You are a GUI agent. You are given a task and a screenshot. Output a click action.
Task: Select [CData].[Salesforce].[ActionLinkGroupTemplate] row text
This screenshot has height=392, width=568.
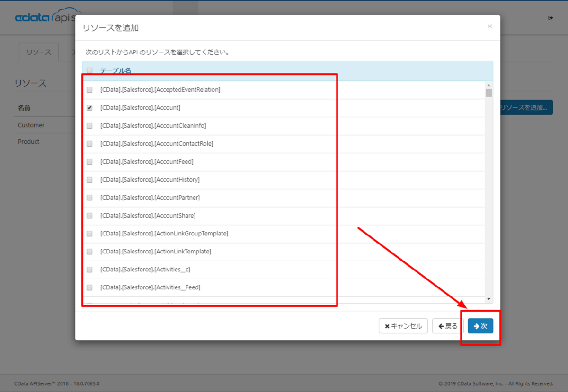pyautogui.click(x=164, y=234)
